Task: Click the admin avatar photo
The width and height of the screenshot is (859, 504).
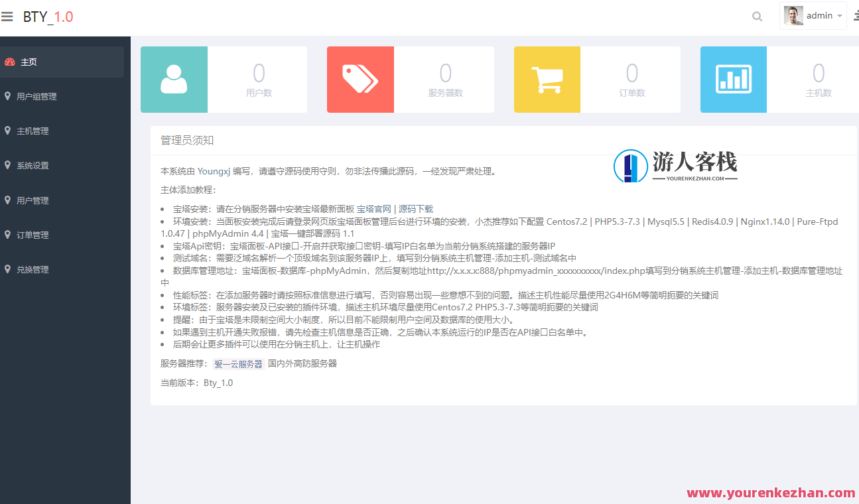Action: pos(793,15)
